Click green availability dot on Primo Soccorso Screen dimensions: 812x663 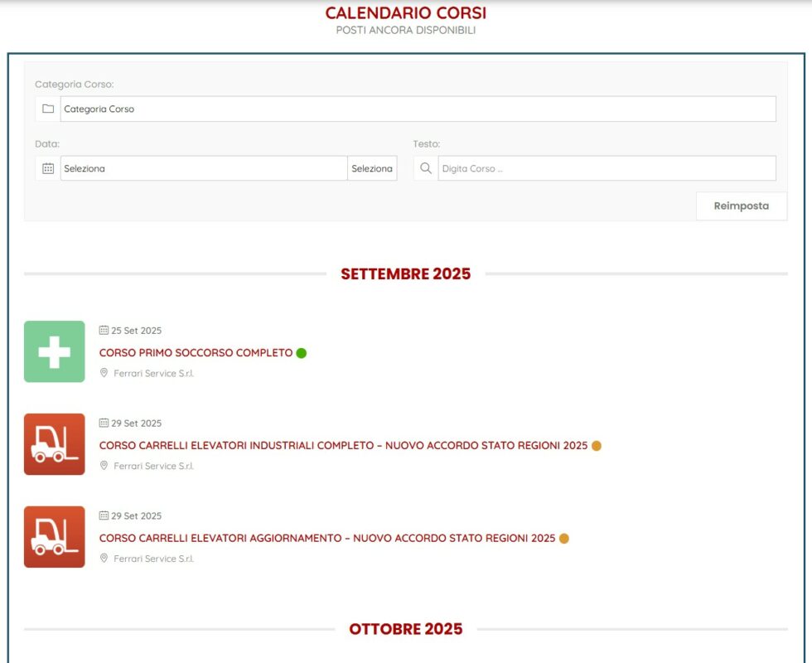click(302, 353)
